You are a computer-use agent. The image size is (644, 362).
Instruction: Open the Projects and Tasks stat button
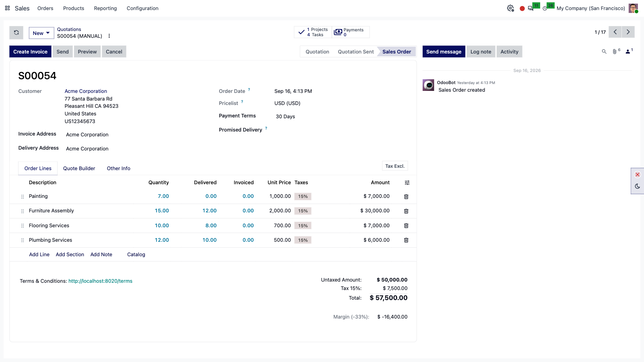coord(313,32)
